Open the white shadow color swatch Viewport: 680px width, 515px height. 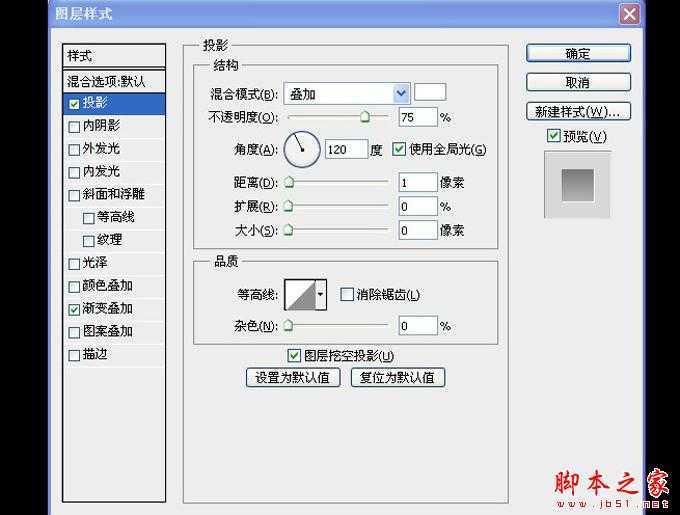[430, 92]
